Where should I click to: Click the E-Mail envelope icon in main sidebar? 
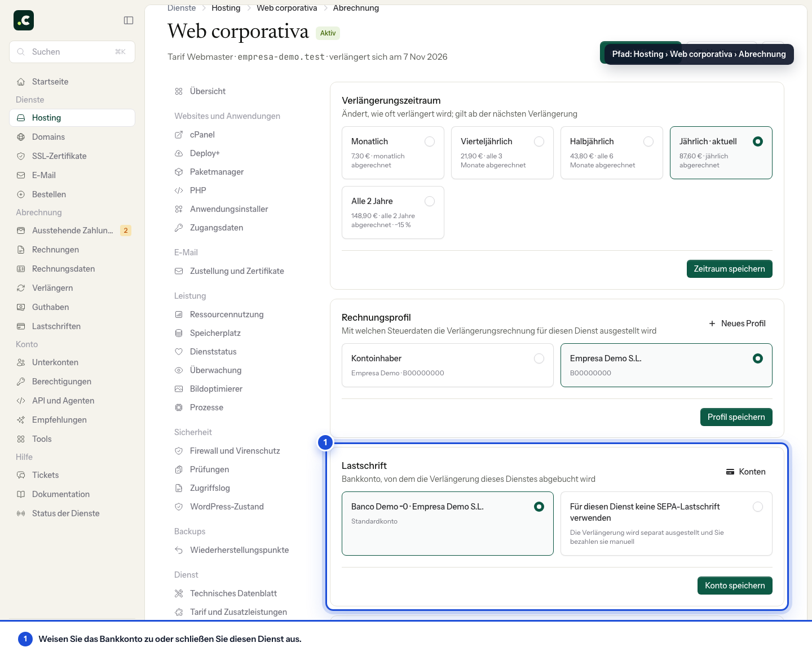pyautogui.click(x=21, y=175)
